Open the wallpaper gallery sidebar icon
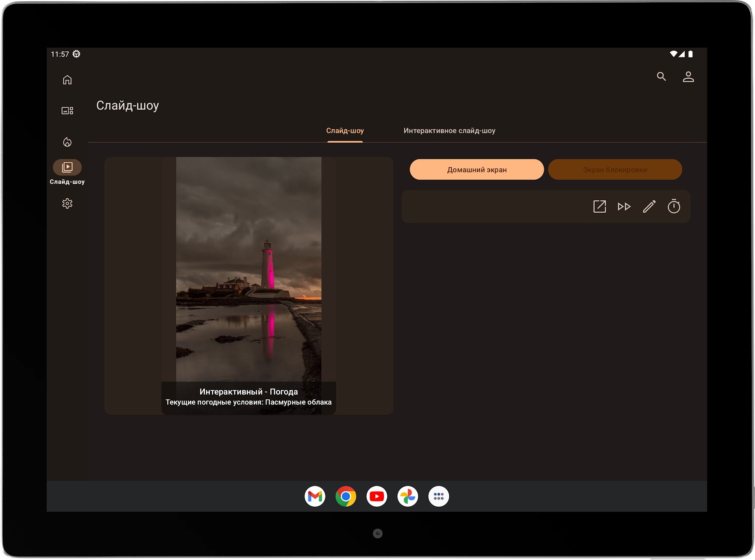The width and height of the screenshot is (755, 560). click(x=67, y=111)
